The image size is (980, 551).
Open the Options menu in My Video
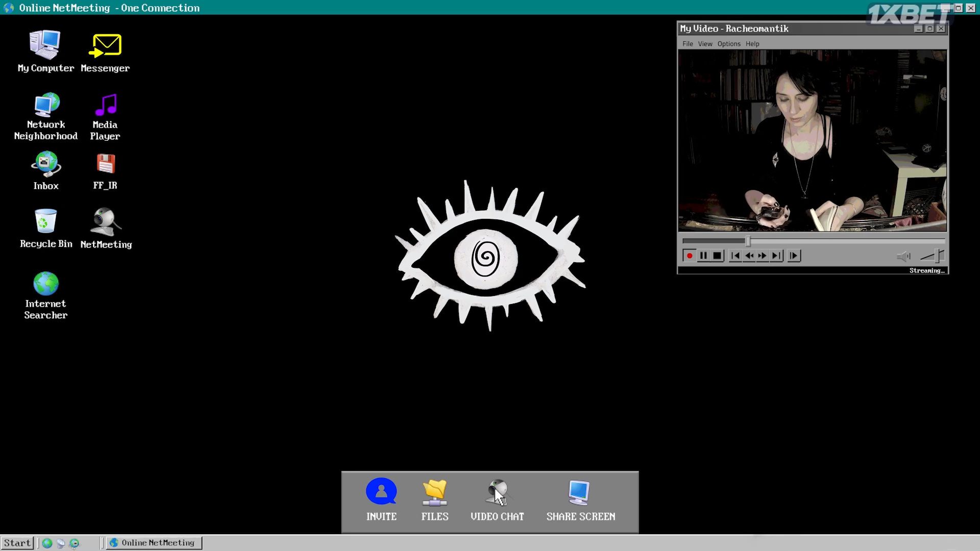click(729, 44)
